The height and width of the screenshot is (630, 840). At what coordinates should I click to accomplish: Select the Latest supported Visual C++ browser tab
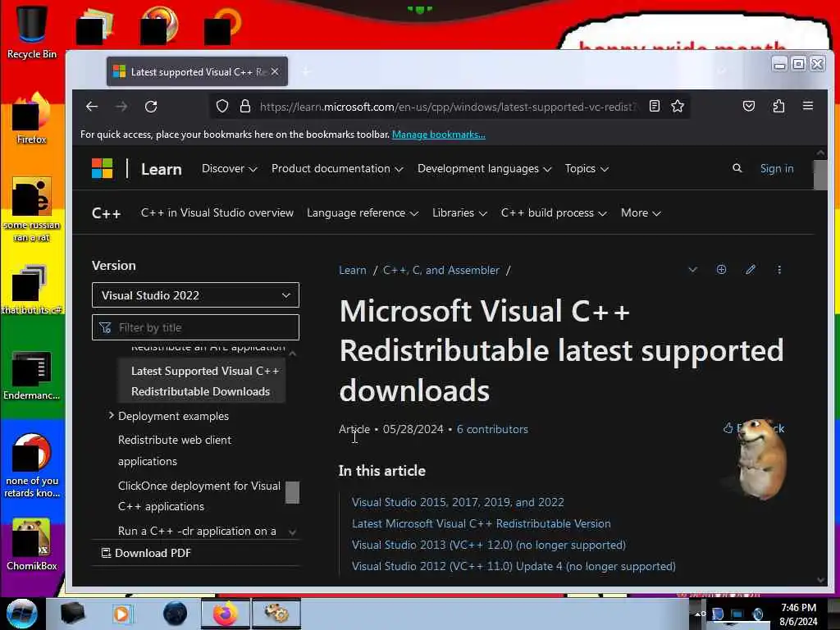pos(197,71)
